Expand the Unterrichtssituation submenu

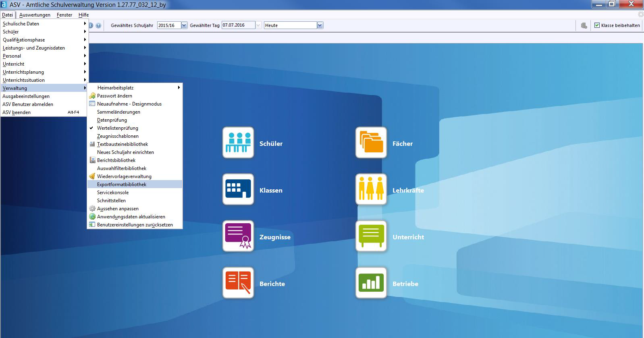coord(44,80)
